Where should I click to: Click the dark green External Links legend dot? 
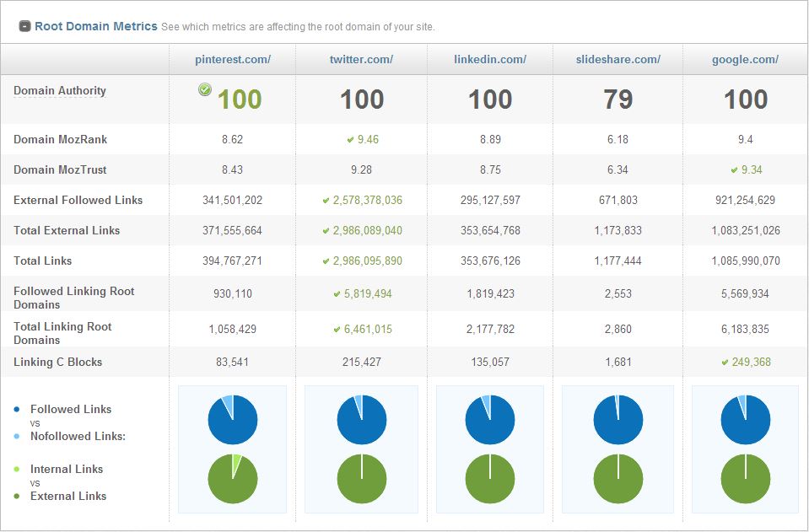point(17,497)
